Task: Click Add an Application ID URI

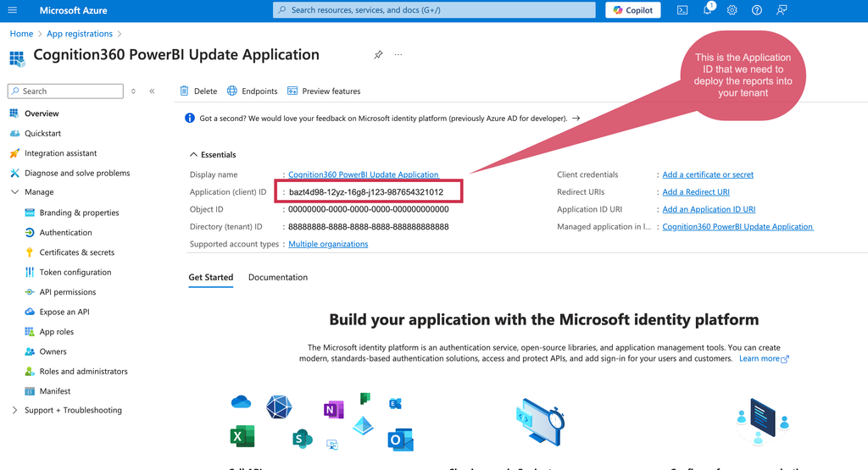Action: 709,209
